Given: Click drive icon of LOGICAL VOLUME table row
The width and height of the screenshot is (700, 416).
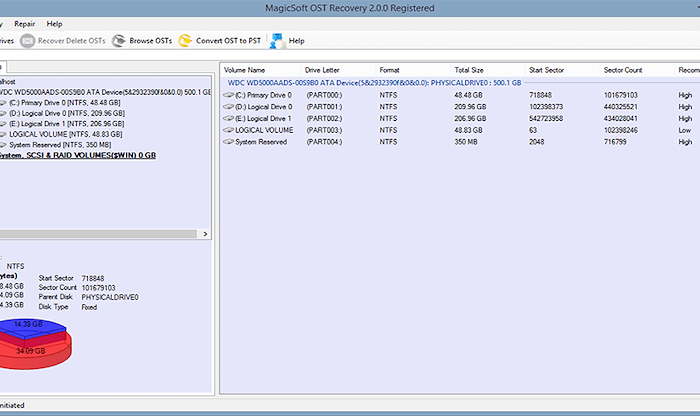Looking at the screenshot, I should click(x=229, y=130).
